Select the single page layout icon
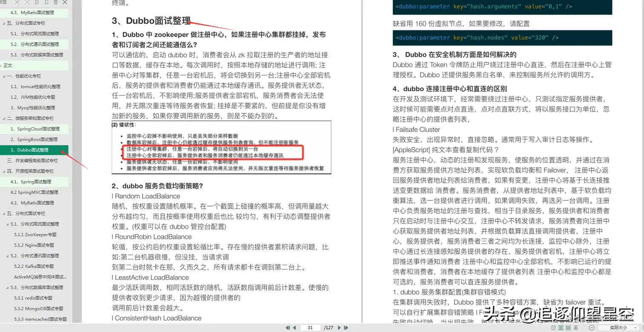This screenshot has height=332, width=644. 554,328
